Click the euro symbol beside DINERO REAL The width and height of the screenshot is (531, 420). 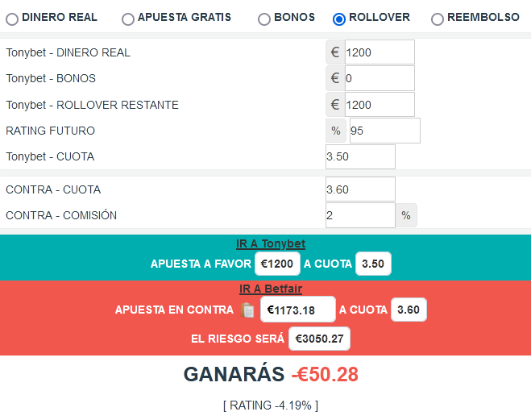(x=335, y=52)
